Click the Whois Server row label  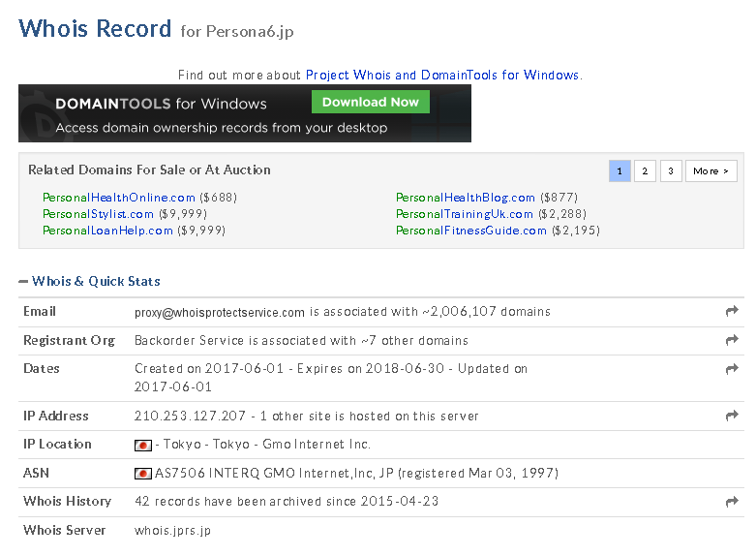64,530
